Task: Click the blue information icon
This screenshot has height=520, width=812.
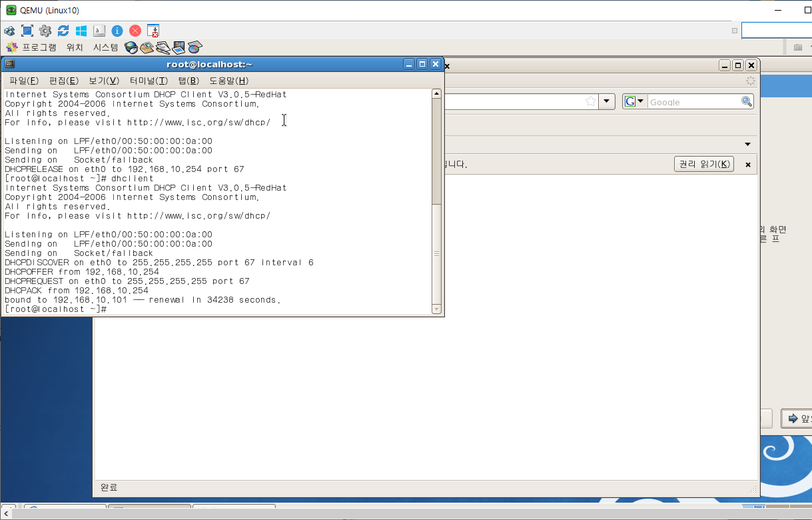Action: tap(117, 31)
